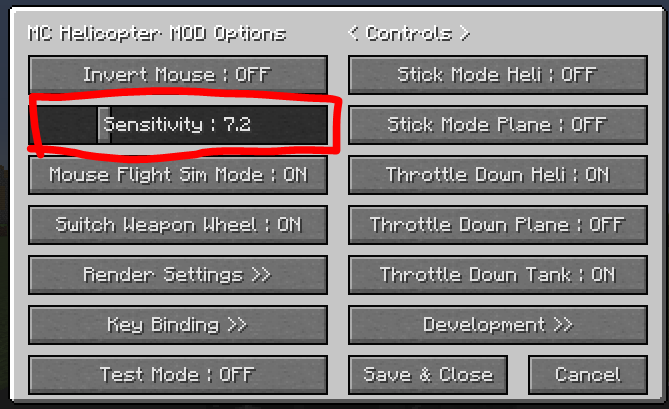Viewport: 669px width, 409px height.
Task: Toggle the Switch Weapon Wheel option
Action: coord(178,225)
